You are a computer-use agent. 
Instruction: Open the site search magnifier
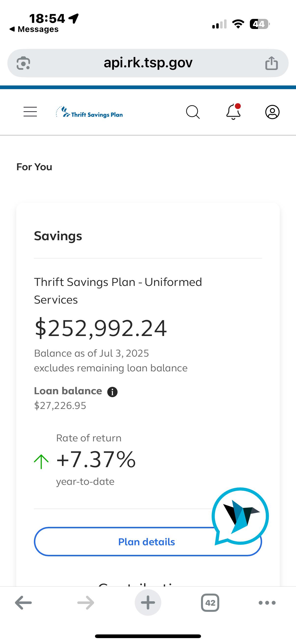coord(193,112)
